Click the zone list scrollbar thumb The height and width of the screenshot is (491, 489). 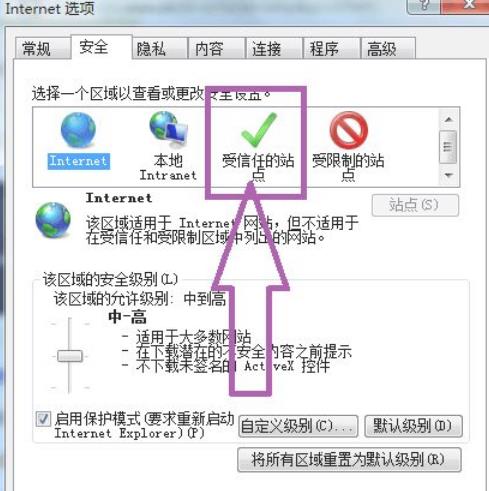[448, 147]
